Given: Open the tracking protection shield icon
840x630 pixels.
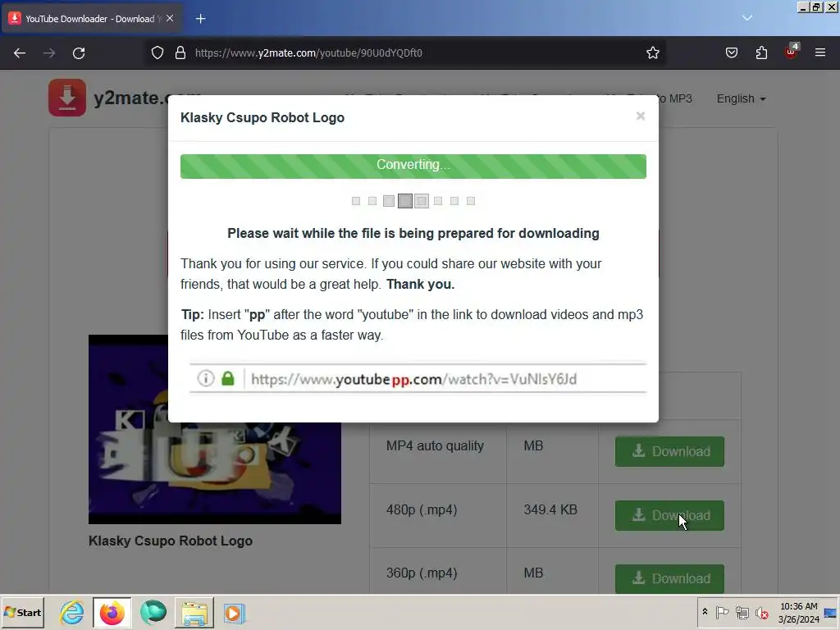Looking at the screenshot, I should click(157, 53).
